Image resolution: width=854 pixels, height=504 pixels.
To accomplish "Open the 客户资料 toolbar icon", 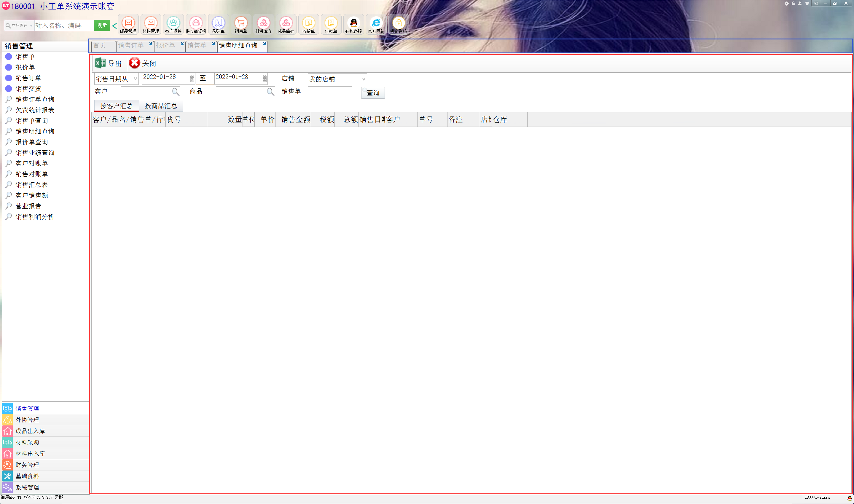I will coord(173,23).
